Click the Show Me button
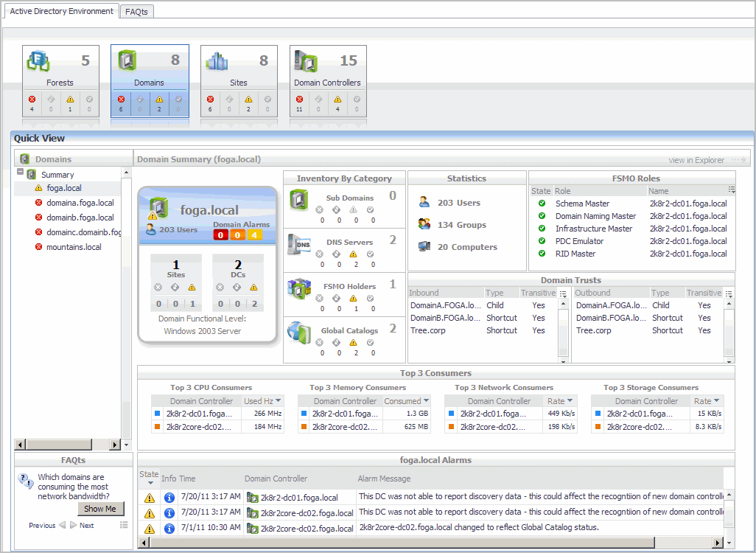The width and height of the screenshot is (756, 553). pos(100,509)
